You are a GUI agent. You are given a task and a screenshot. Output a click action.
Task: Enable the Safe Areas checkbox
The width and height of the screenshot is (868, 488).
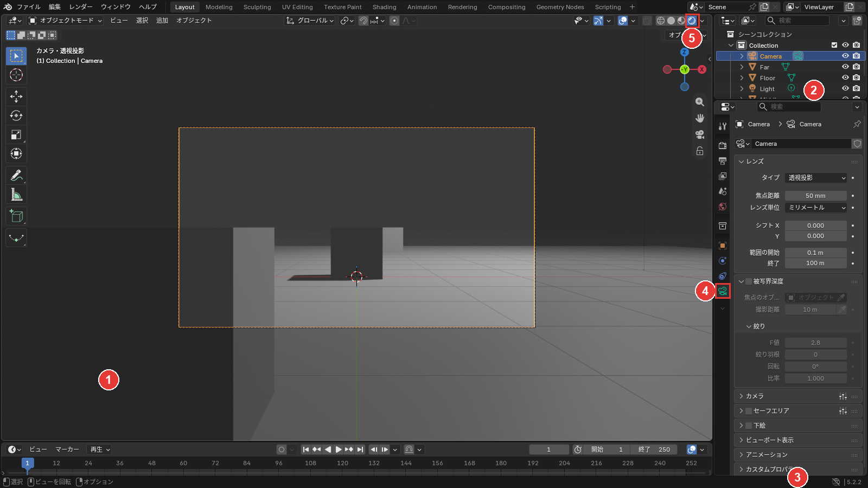click(x=749, y=411)
